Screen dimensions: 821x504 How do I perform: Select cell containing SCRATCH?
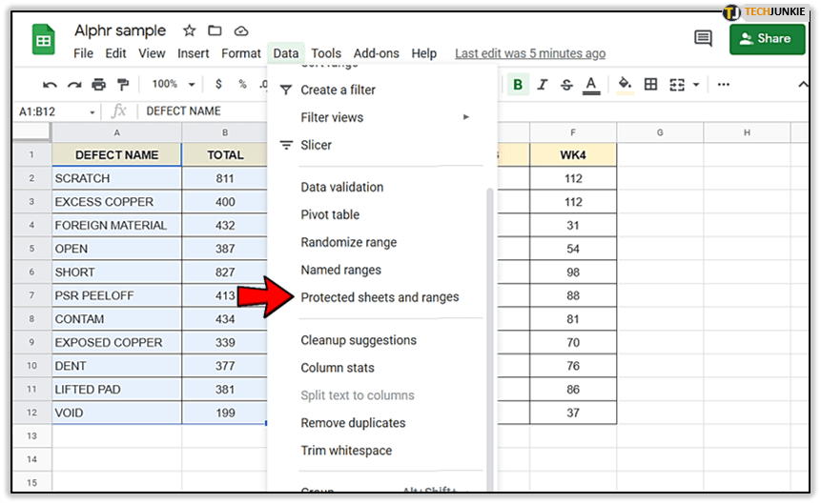[116, 178]
